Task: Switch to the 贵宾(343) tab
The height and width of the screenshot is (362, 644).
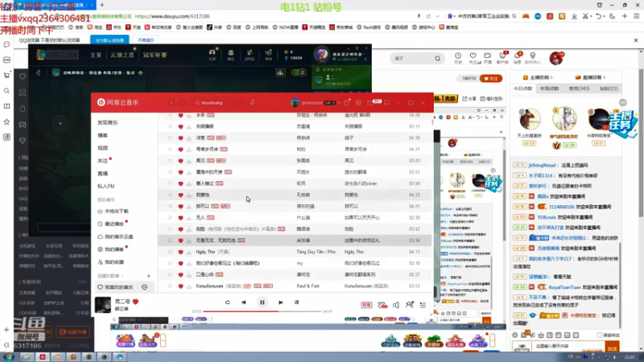Action: tap(579, 88)
